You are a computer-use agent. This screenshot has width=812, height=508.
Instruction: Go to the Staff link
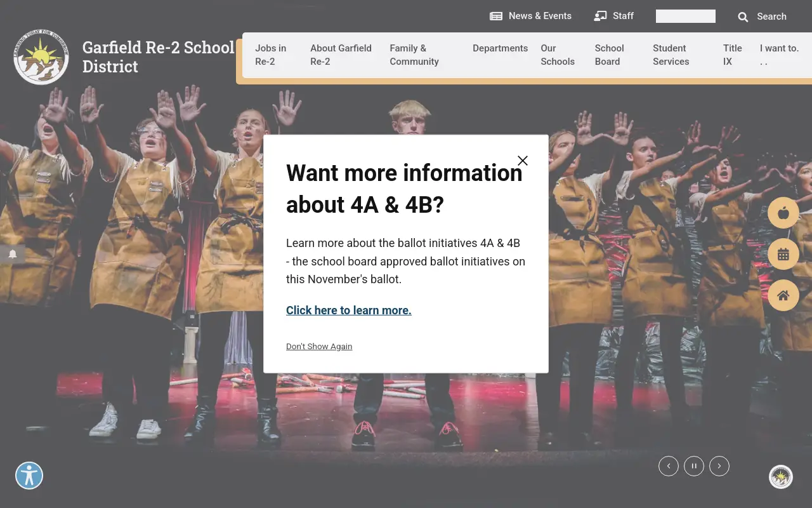(623, 16)
